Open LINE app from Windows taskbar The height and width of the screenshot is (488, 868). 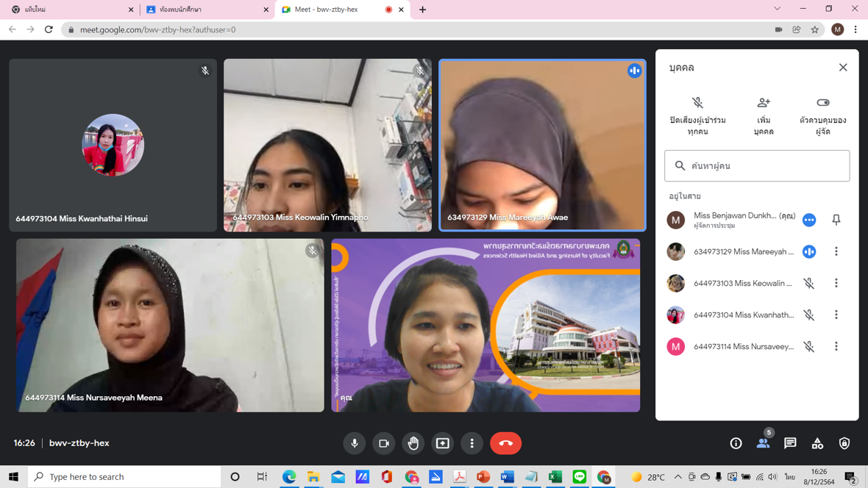click(x=580, y=477)
